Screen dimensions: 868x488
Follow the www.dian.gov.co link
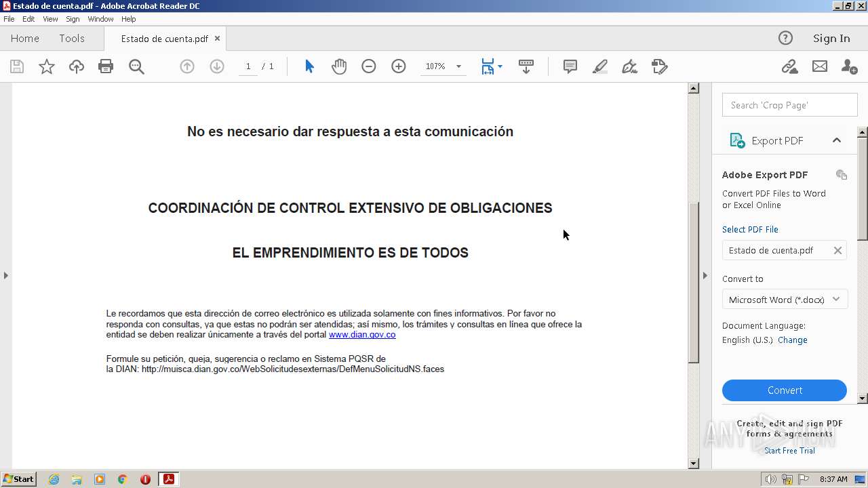point(362,335)
